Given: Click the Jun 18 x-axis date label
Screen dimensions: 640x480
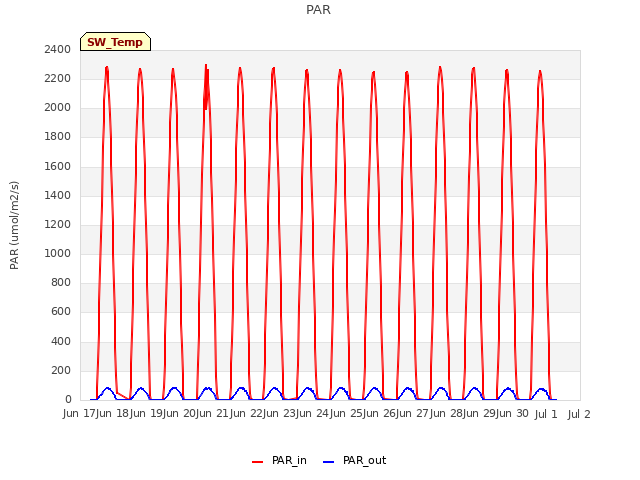Looking at the screenshot, I should click(113, 414).
